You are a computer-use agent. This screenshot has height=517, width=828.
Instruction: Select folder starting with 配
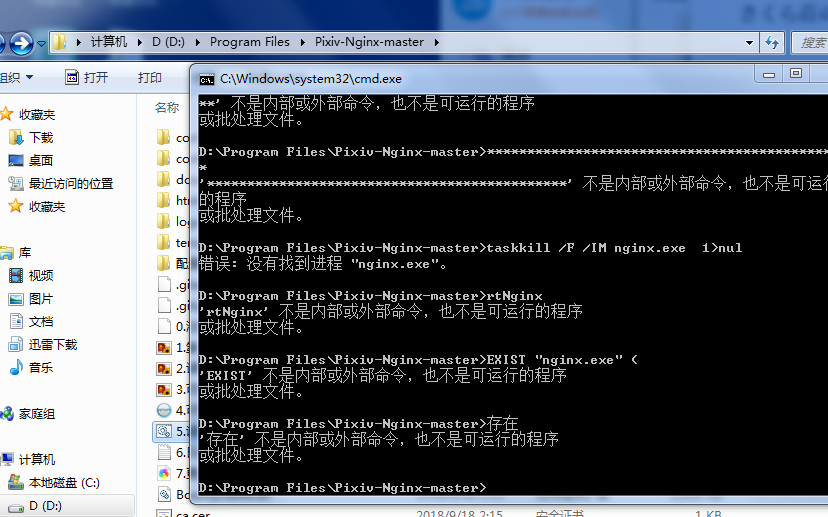coord(173,263)
